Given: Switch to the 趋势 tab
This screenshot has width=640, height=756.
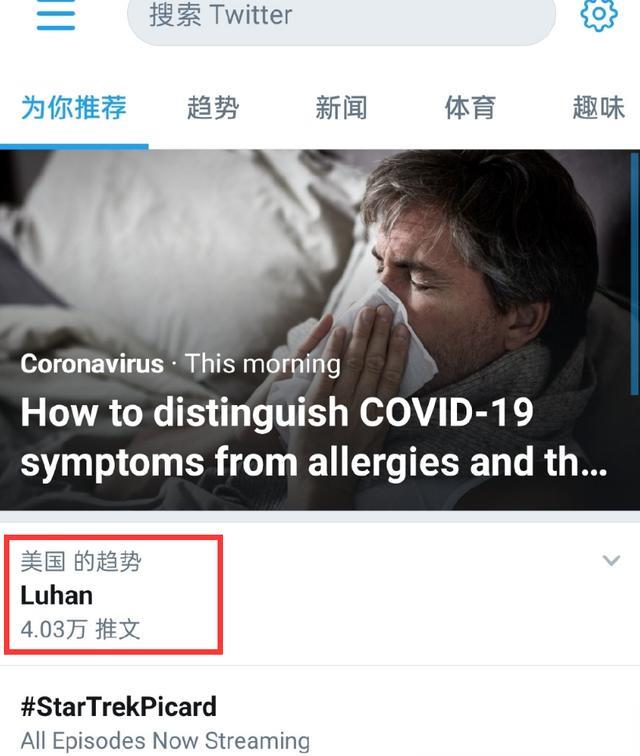Looking at the screenshot, I should [x=213, y=107].
